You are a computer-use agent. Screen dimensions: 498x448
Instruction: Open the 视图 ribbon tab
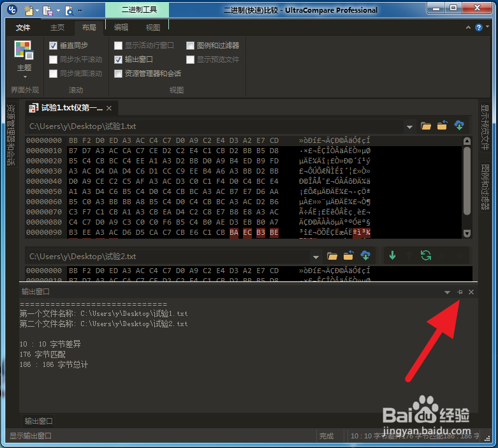coord(153,27)
